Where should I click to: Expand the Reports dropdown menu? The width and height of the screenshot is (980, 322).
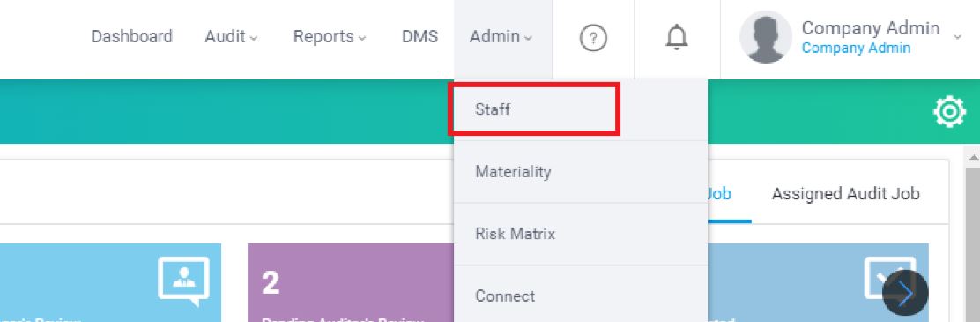[x=330, y=37]
